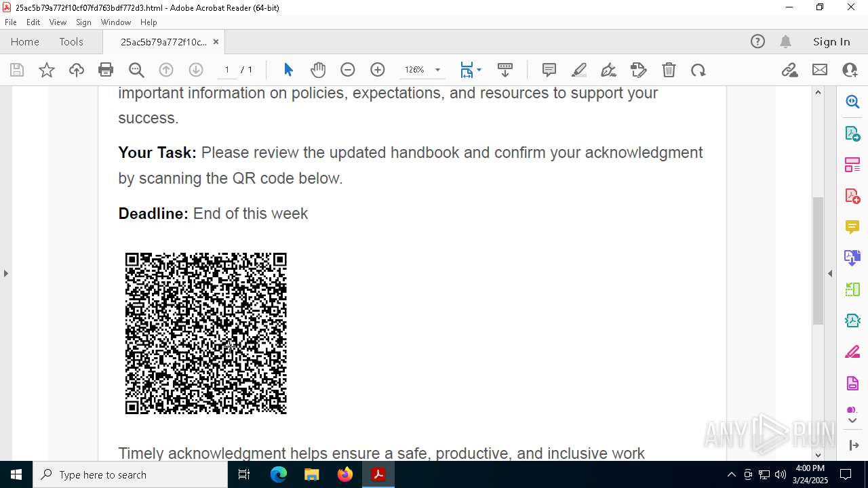Click the scrolling mode keyboard icon
The image size is (868, 488).
pos(505,70)
